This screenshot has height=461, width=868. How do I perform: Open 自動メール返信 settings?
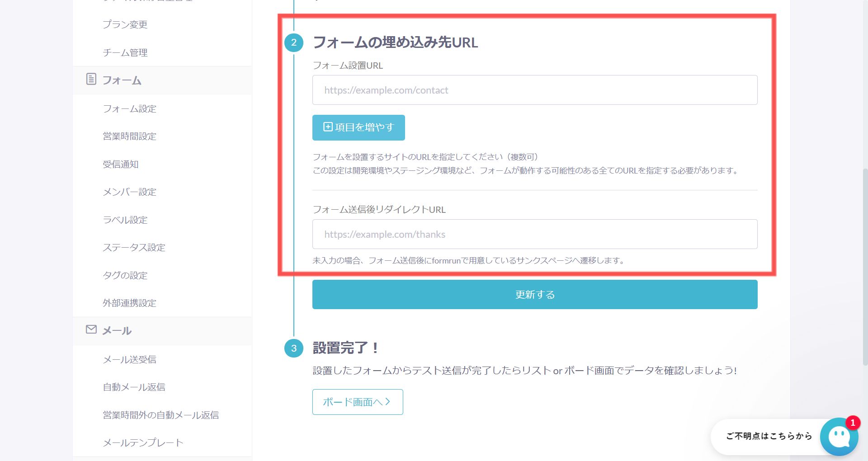point(134,387)
